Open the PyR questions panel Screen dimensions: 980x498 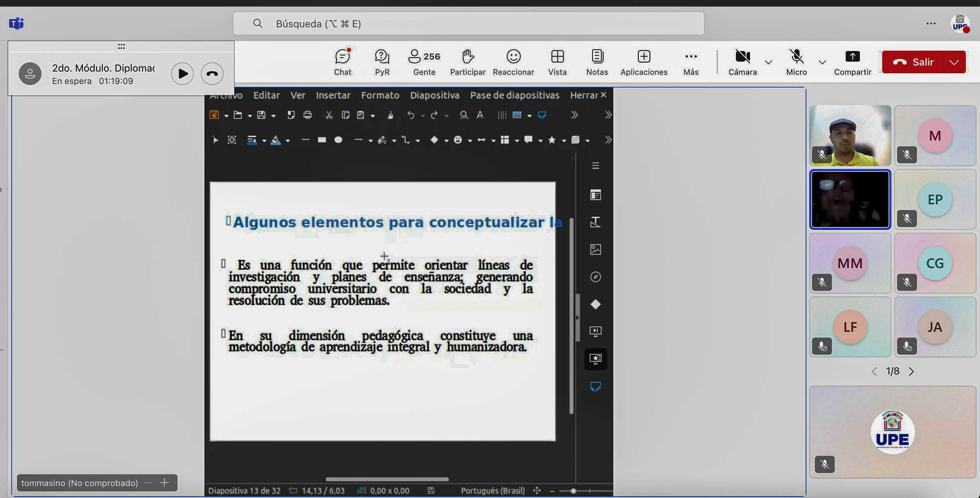pyautogui.click(x=382, y=62)
